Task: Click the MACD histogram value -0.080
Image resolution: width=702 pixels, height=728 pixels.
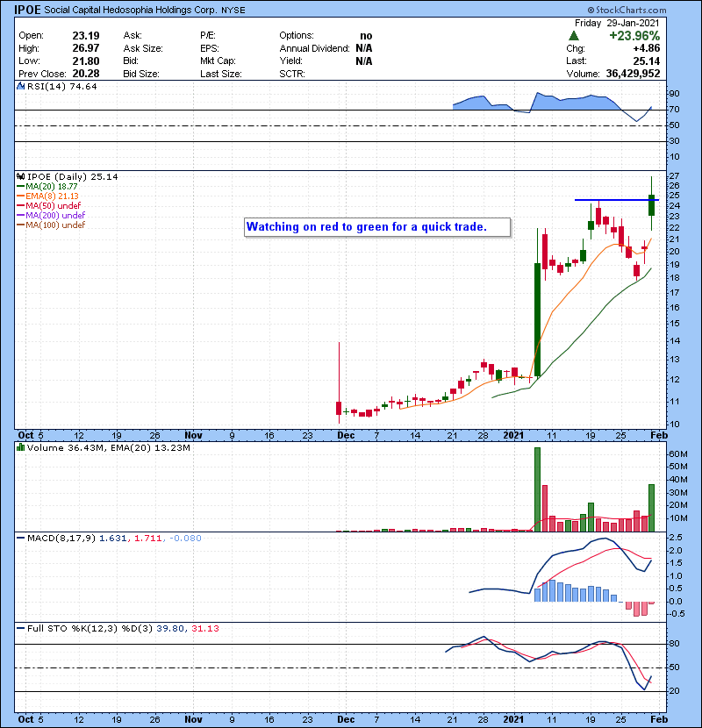Action: point(185,539)
